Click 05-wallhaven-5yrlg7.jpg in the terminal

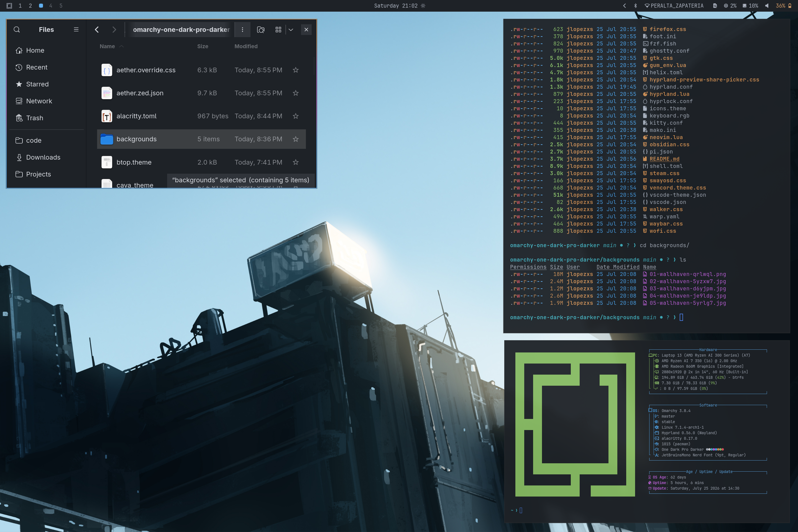tap(688, 303)
